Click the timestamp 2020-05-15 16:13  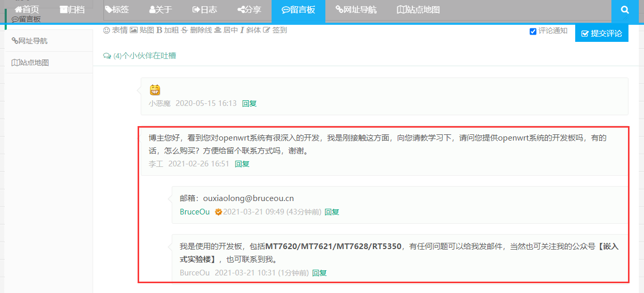tap(206, 103)
